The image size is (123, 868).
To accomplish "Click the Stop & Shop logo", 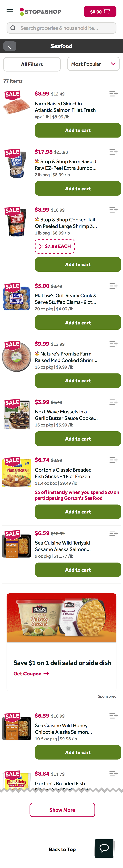I will [41, 12].
